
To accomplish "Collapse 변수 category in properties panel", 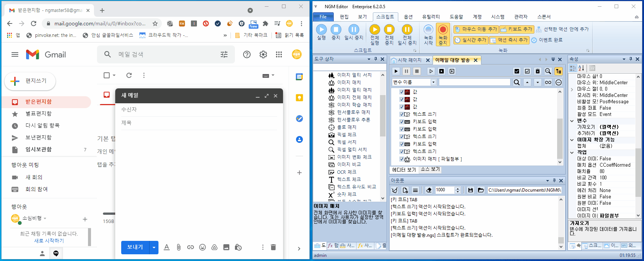I will pos(572,121).
